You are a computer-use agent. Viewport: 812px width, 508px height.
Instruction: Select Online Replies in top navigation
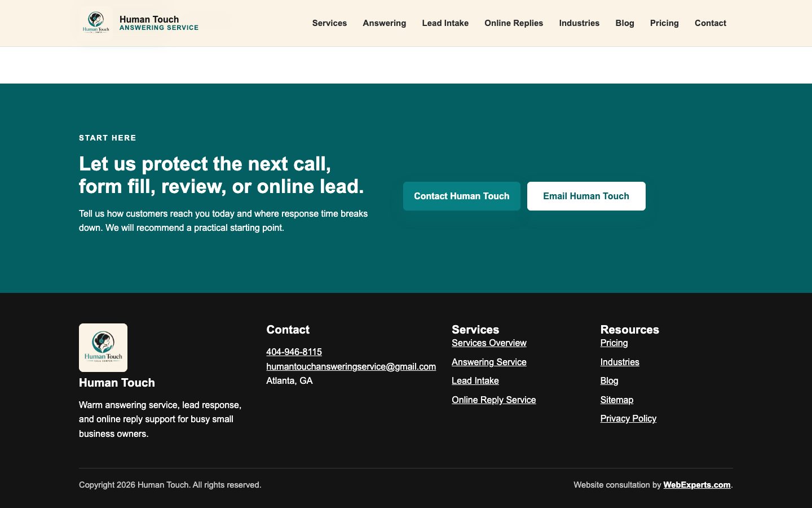[514, 23]
